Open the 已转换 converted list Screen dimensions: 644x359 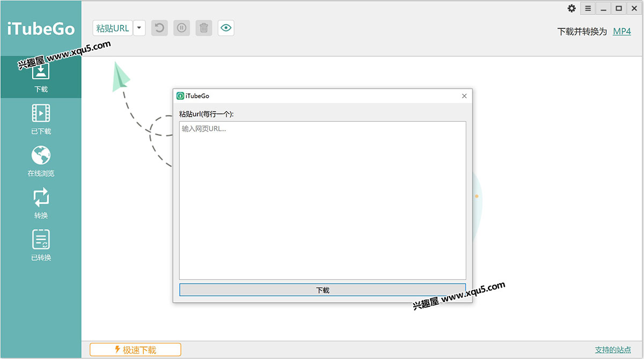pos(41,245)
